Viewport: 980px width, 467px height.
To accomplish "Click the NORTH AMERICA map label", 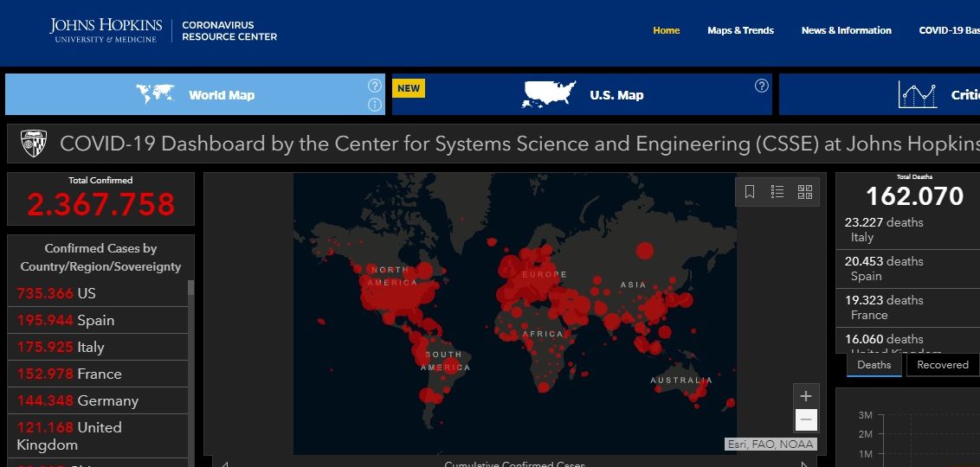I will click(392, 276).
